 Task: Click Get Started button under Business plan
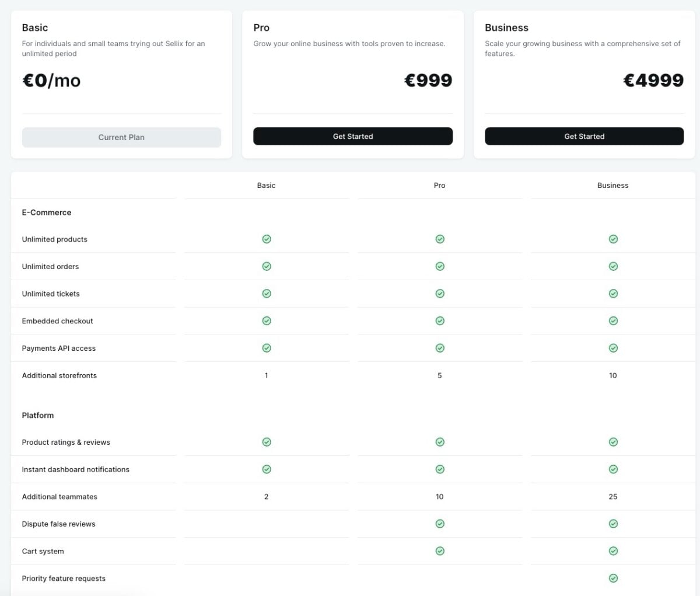(x=584, y=136)
